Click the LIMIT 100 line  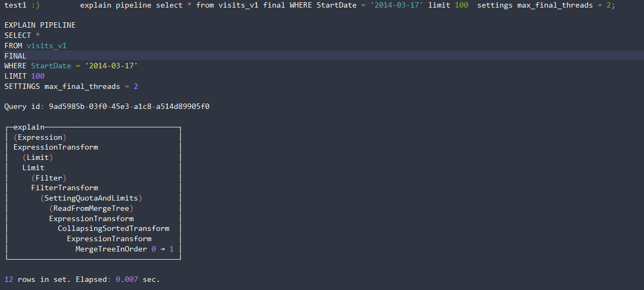[24, 76]
